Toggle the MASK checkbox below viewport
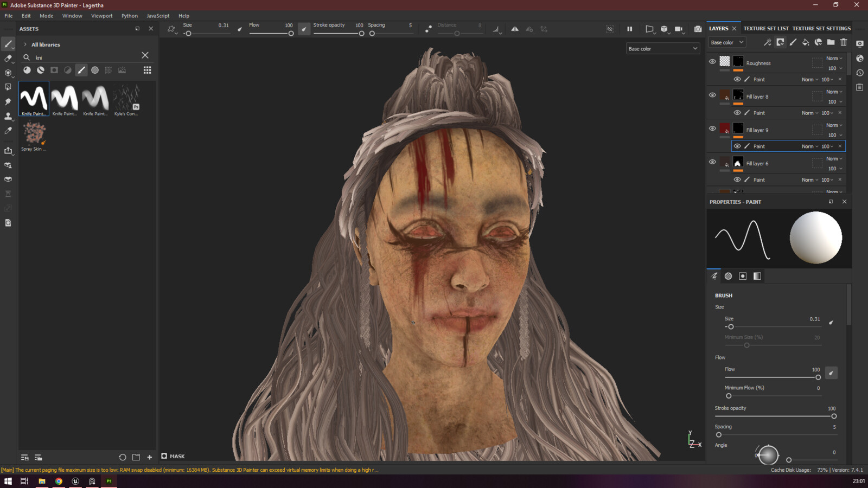868x488 pixels. [164, 456]
